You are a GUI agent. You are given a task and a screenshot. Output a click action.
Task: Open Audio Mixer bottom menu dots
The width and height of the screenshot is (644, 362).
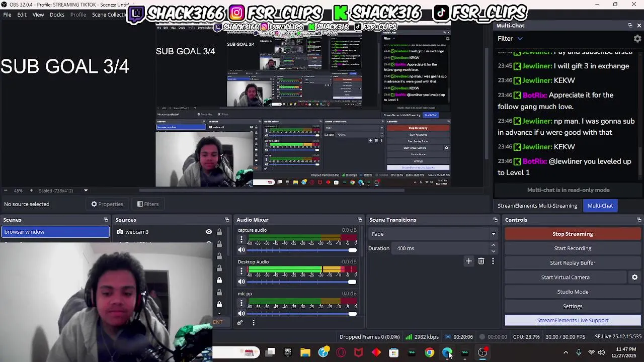point(253,323)
